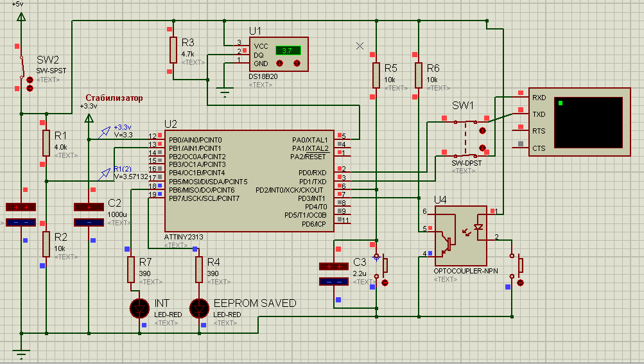
Task: Click the PD6/ICP pin label
Action: click(x=314, y=224)
